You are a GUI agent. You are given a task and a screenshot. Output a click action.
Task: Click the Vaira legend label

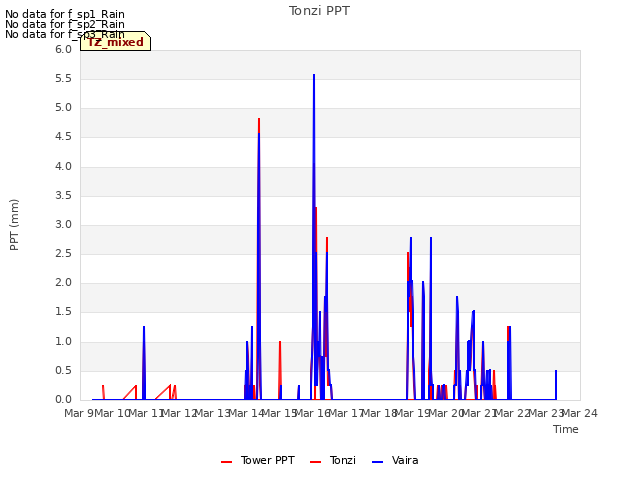pyautogui.click(x=404, y=460)
